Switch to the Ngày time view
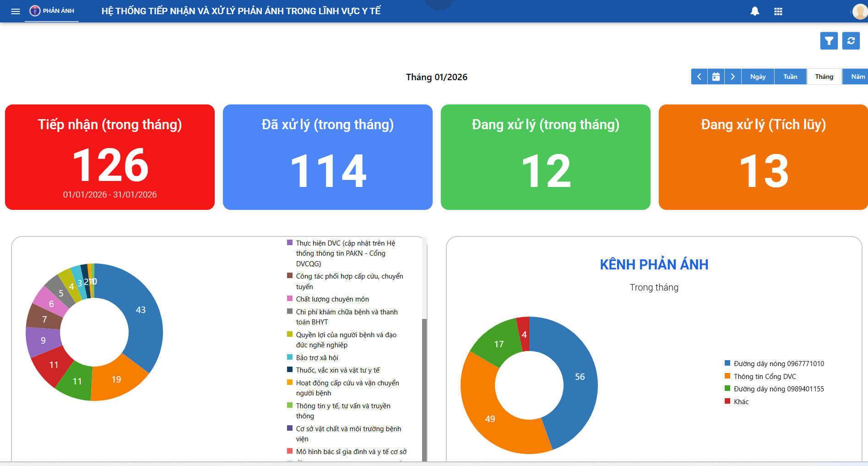This screenshot has height=466, width=868. coord(758,77)
